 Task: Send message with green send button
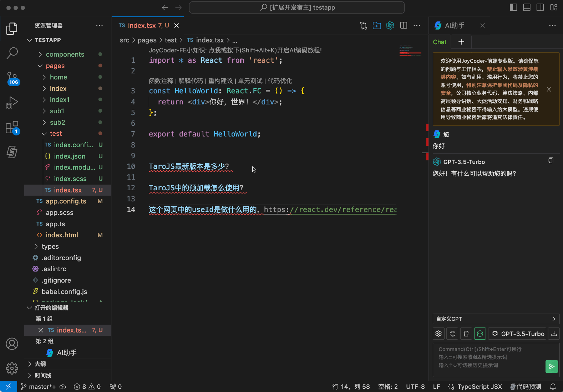point(552,366)
